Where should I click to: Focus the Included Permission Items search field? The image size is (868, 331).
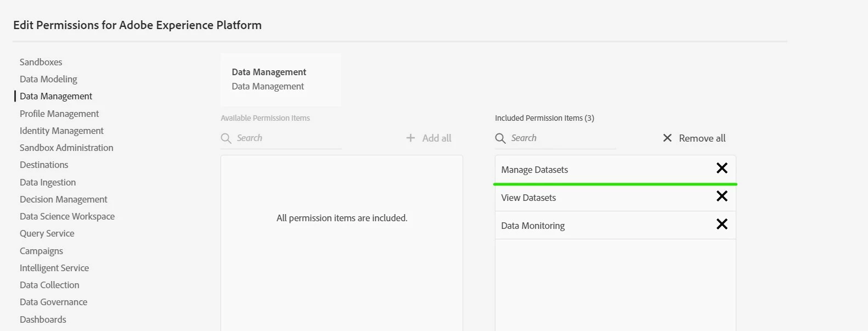pos(555,138)
